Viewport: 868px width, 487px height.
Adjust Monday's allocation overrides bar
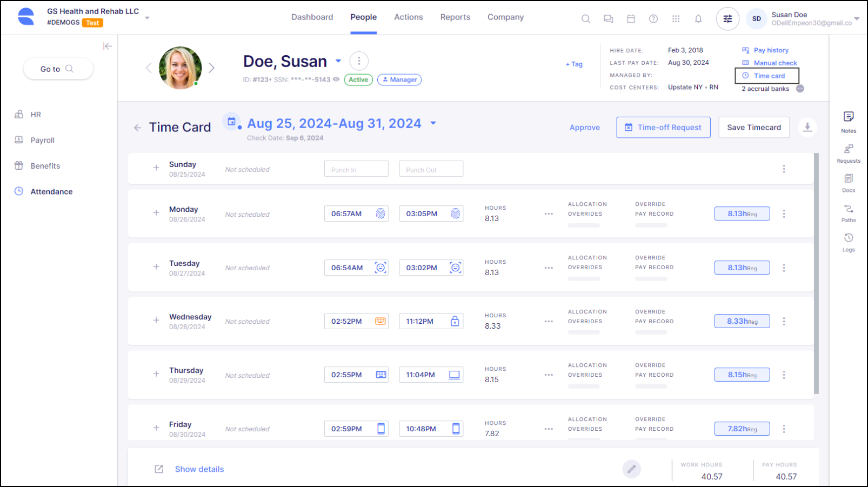(584, 225)
